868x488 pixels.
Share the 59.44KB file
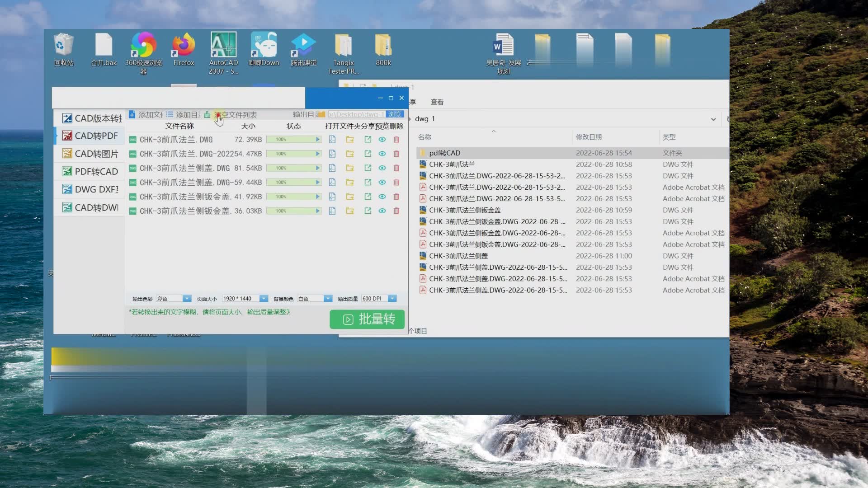pos(368,183)
